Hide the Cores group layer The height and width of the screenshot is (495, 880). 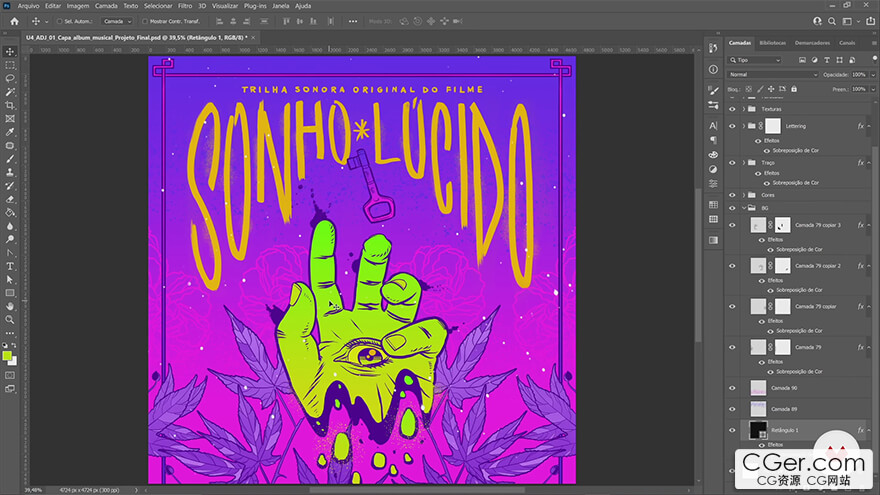pos(732,195)
